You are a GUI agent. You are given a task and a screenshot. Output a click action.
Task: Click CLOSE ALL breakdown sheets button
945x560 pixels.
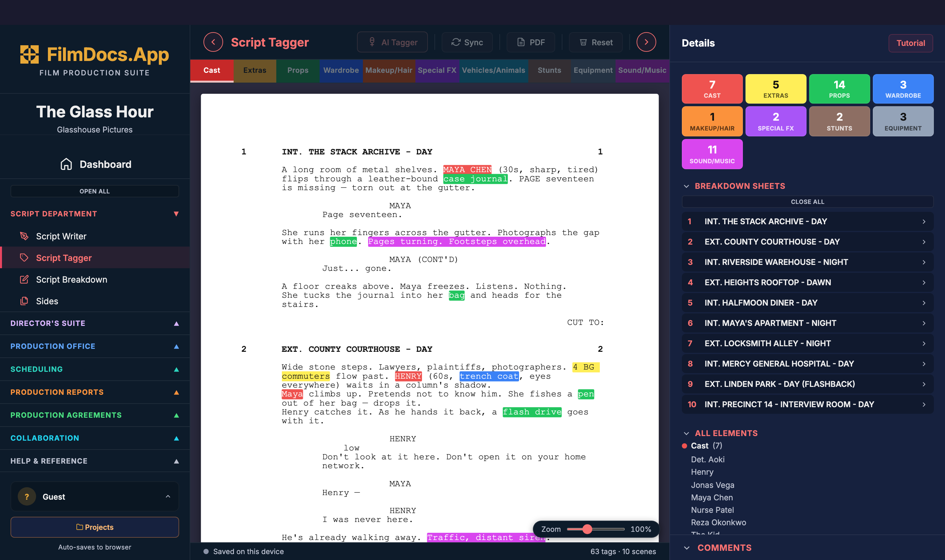[x=808, y=202]
